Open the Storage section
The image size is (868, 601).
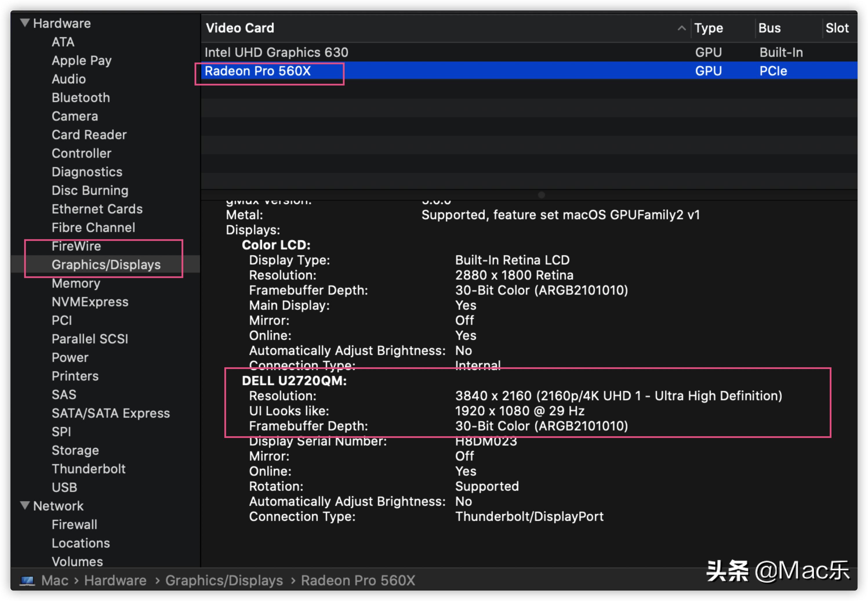[75, 450]
